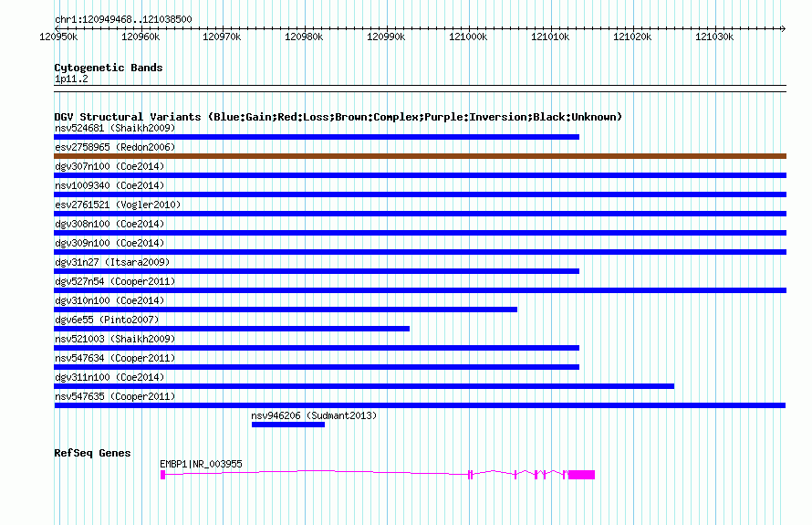Screen dimensions: 812x525
Task: Select nsv547635 (Cooper2011) label
Action: (x=115, y=396)
